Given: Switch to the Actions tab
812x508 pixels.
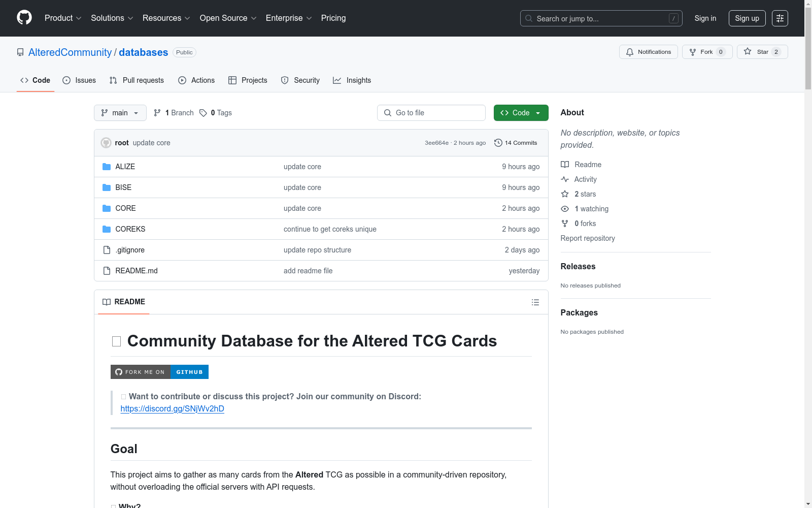Looking at the screenshot, I should (196, 80).
